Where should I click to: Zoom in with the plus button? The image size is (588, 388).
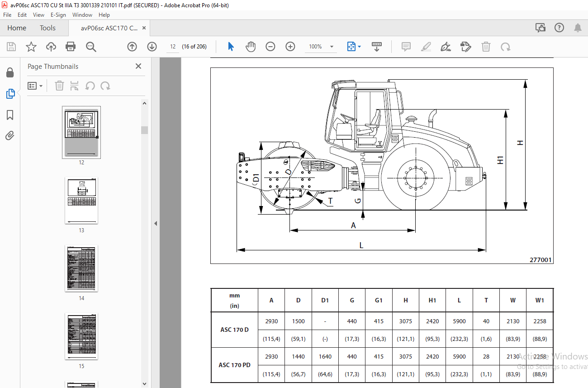tap(290, 47)
